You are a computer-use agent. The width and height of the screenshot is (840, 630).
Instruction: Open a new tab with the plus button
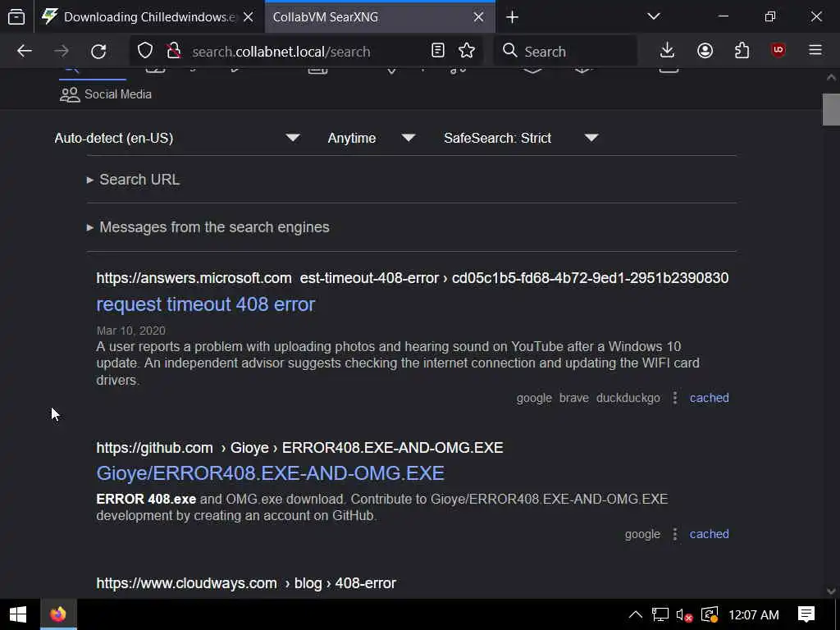pos(512,17)
